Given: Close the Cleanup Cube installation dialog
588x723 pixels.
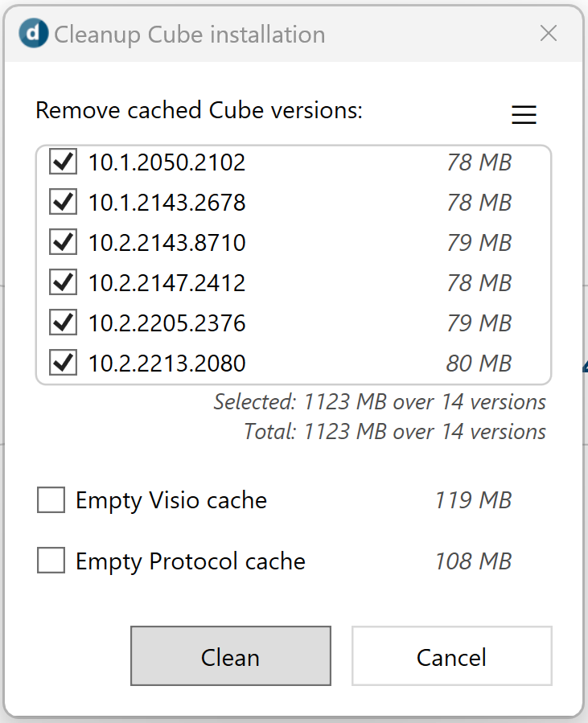Looking at the screenshot, I should pyautogui.click(x=549, y=33).
